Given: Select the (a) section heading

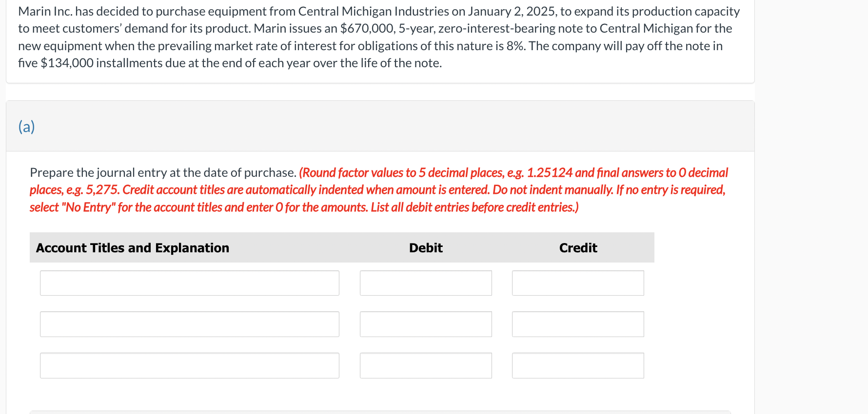Looking at the screenshot, I should (x=26, y=126).
